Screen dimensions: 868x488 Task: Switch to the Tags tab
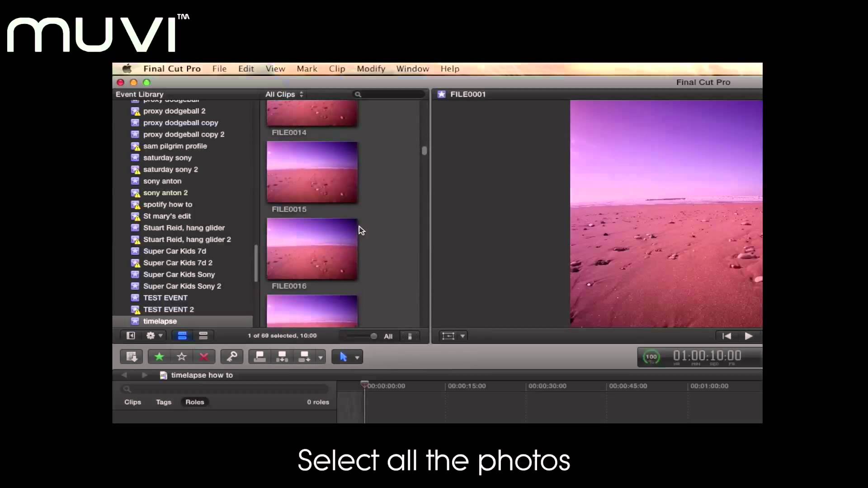pyautogui.click(x=164, y=402)
